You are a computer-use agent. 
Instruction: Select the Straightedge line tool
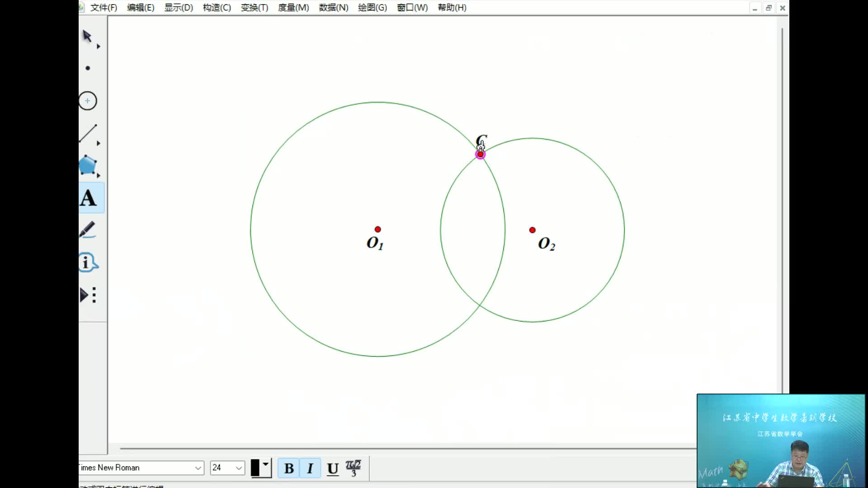(x=88, y=134)
